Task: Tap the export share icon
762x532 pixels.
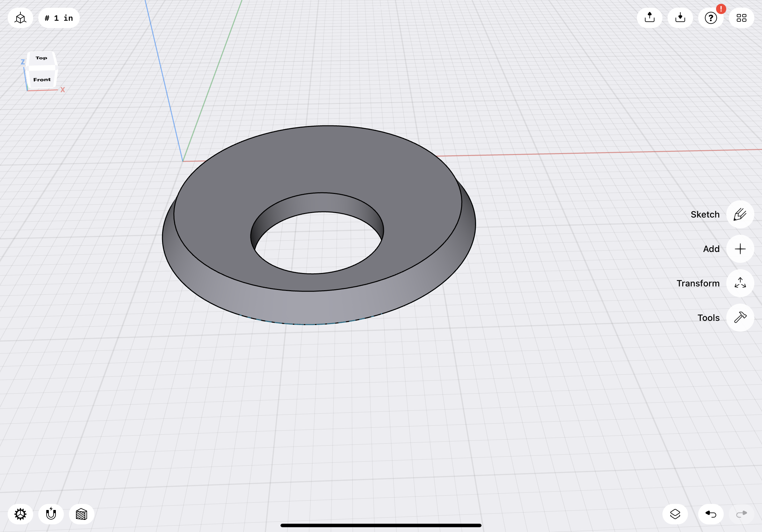Action: point(649,18)
